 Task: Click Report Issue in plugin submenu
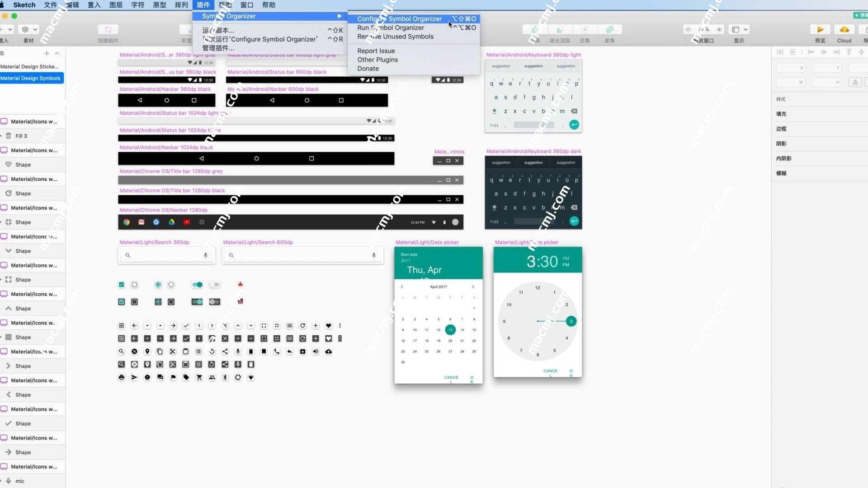coord(376,51)
